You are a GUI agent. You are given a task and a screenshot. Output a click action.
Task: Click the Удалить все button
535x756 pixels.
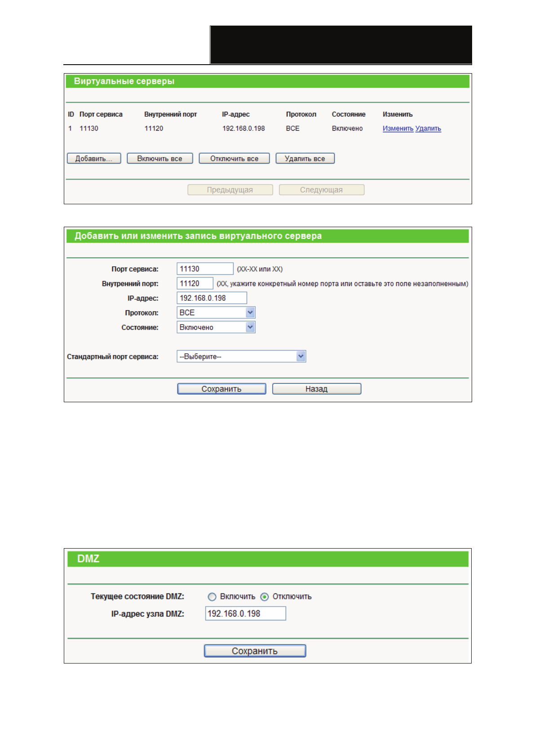point(305,158)
